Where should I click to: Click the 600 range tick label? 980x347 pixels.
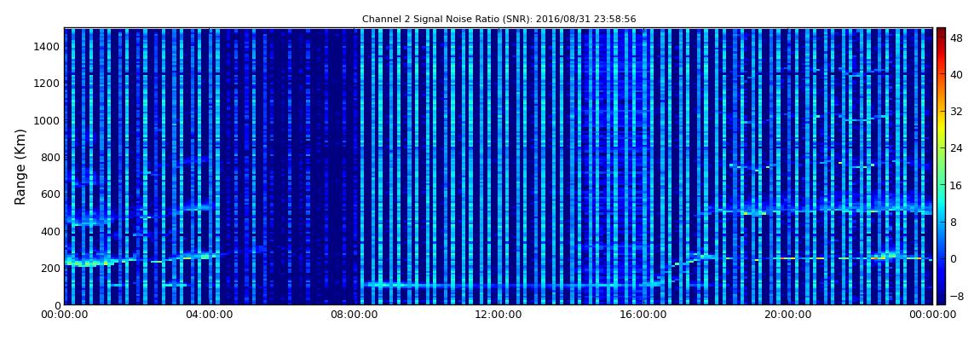click(x=50, y=194)
